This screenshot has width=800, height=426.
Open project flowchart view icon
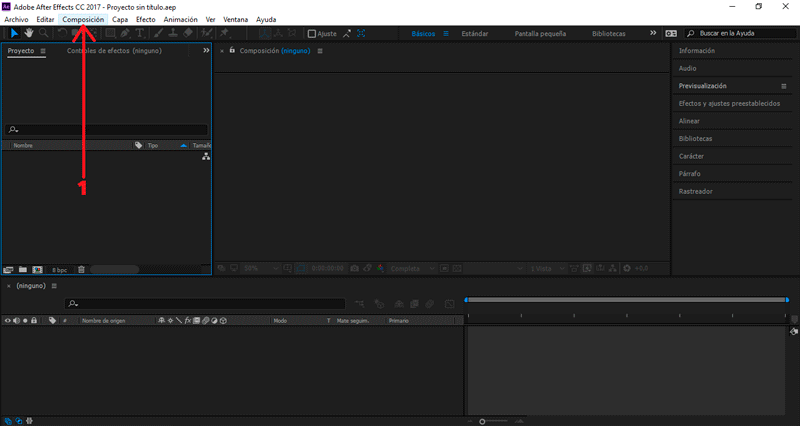206,157
